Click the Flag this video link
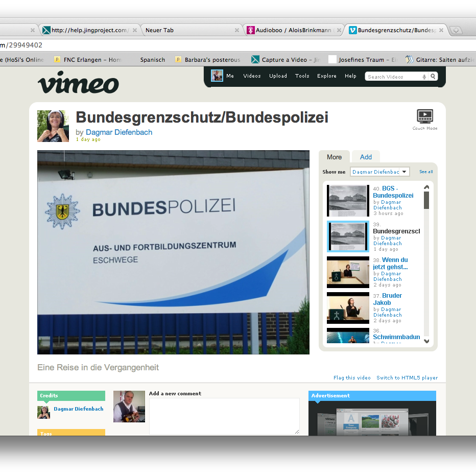This screenshot has height=476, width=476. pos(352,378)
